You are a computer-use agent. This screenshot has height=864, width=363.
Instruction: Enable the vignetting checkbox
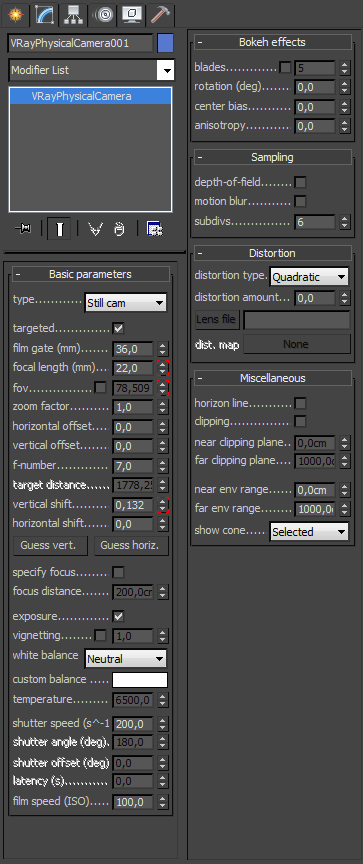click(x=100, y=635)
